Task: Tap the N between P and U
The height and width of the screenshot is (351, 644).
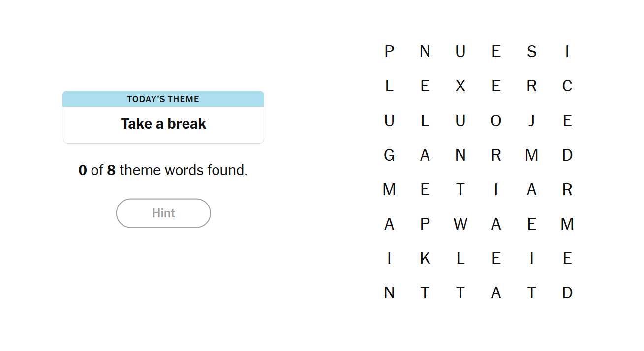Action: (425, 52)
